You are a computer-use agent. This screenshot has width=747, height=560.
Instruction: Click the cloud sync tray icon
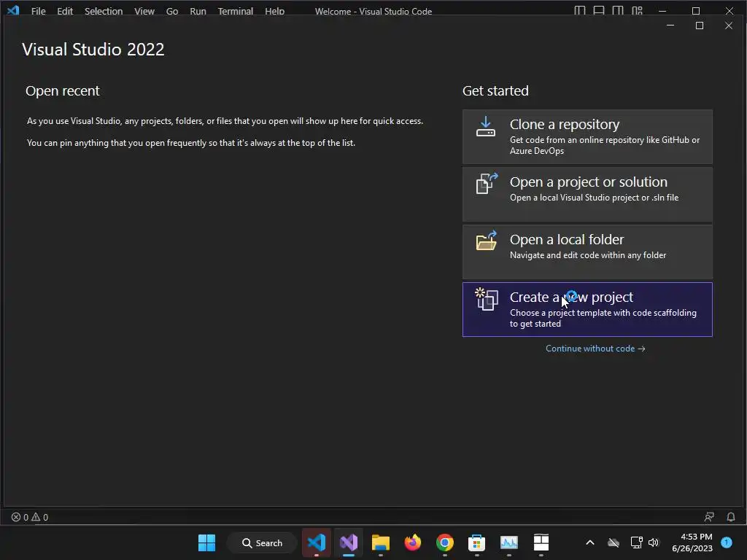click(613, 542)
